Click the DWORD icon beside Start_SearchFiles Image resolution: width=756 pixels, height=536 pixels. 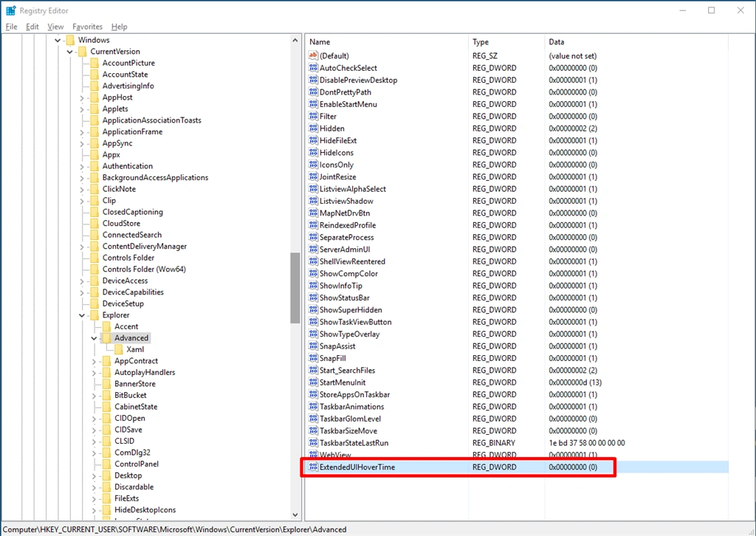click(313, 370)
